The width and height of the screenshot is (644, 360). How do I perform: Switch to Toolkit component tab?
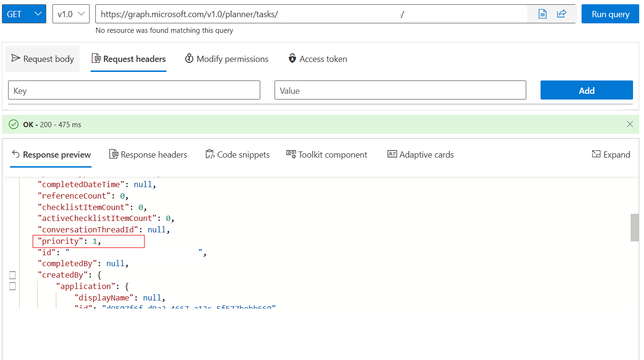[x=327, y=155]
